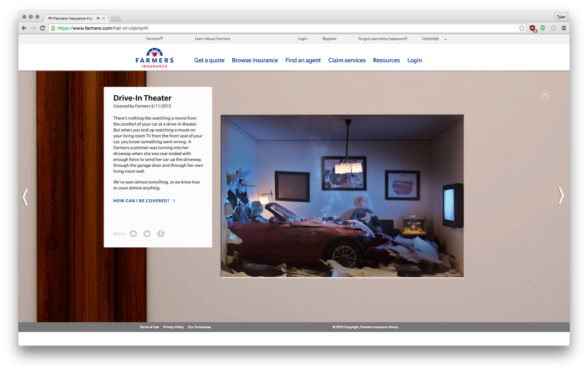This screenshot has height=372, width=588.
Task: Click the AdBlock shield extension icon
Action: (x=532, y=27)
